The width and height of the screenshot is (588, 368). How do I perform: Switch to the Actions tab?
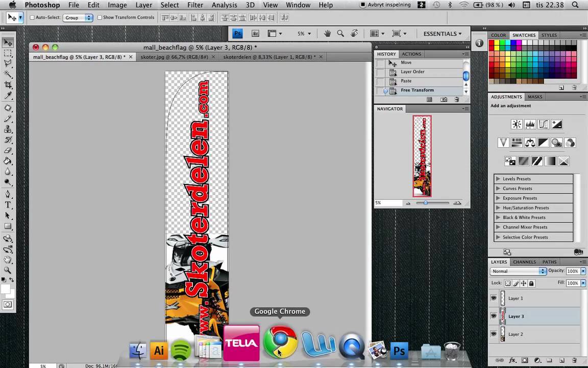[x=411, y=54]
